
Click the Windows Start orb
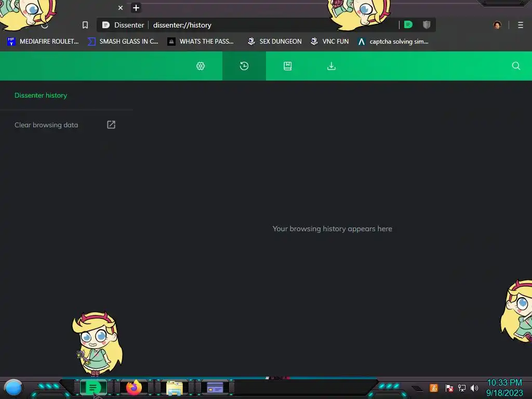[13, 388]
